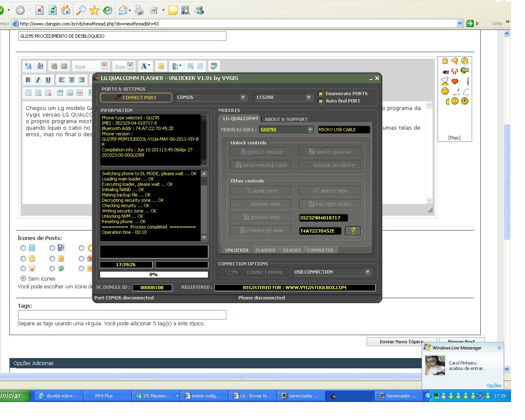This screenshot has width=525, height=420.
Task: Open 'MV4 Plus' taskbar item
Action: pos(107,396)
